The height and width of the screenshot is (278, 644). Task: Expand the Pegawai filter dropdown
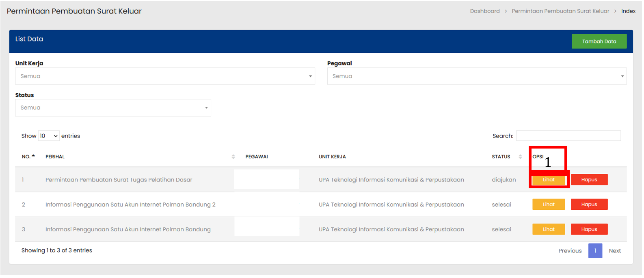[476, 76]
